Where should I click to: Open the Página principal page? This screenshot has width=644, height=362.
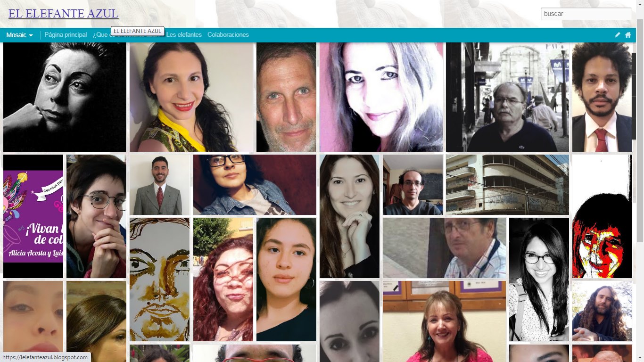pos(66,35)
